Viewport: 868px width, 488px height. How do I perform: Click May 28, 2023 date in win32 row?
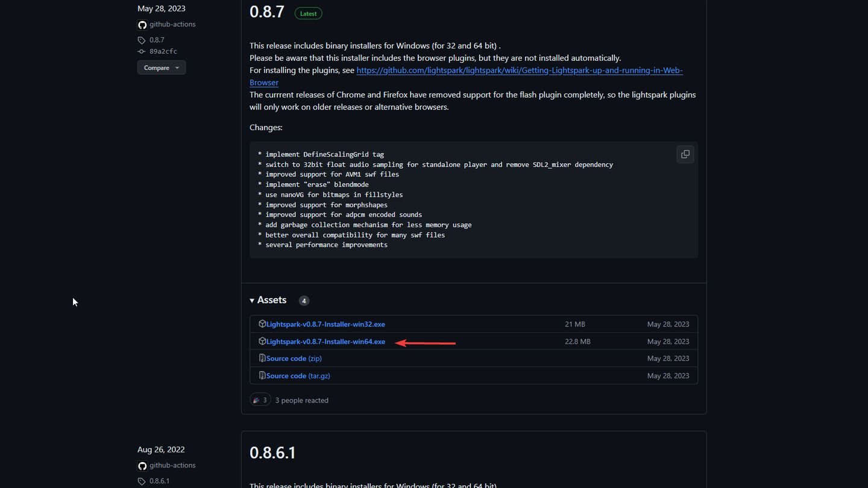click(x=668, y=324)
